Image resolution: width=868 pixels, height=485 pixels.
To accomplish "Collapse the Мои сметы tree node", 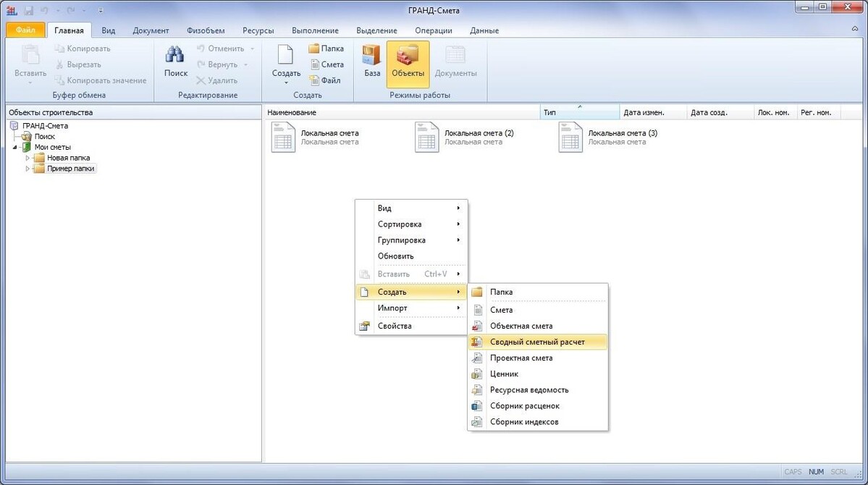I will [15, 147].
